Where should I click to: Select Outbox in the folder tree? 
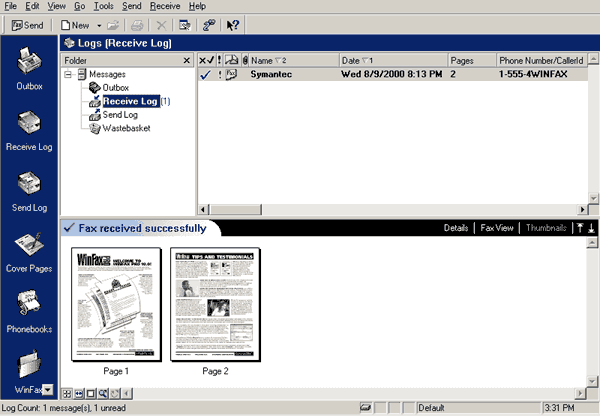[x=116, y=88]
